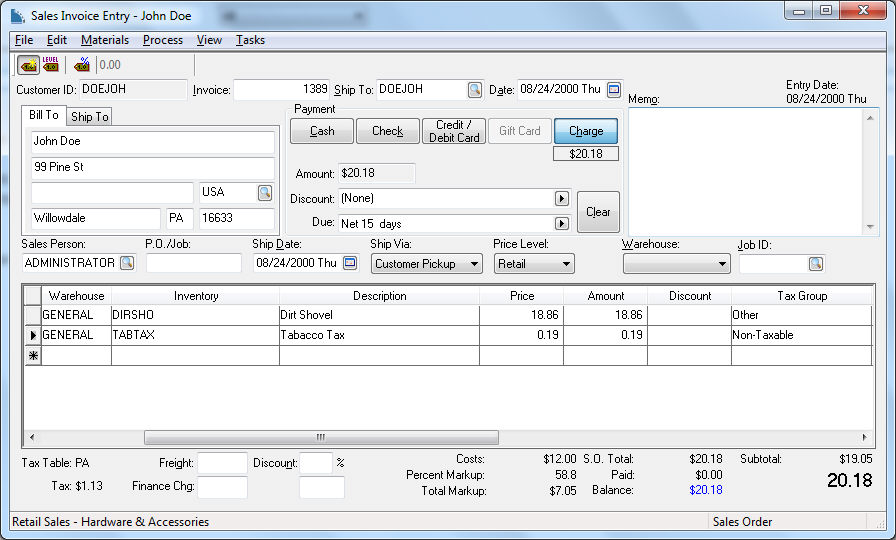Open the Job ID lookup icon
Viewport: 896px width, 540px height.
pyautogui.click(x=815, y=263)
